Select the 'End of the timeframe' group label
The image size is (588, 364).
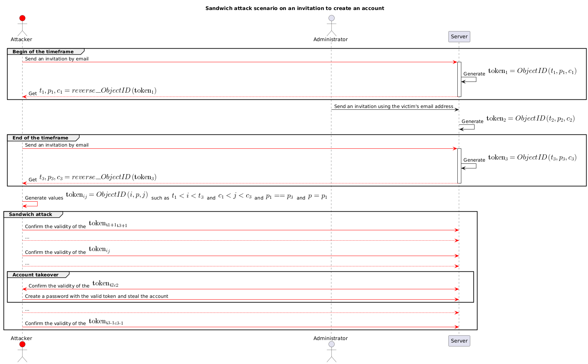click(40, 138)
